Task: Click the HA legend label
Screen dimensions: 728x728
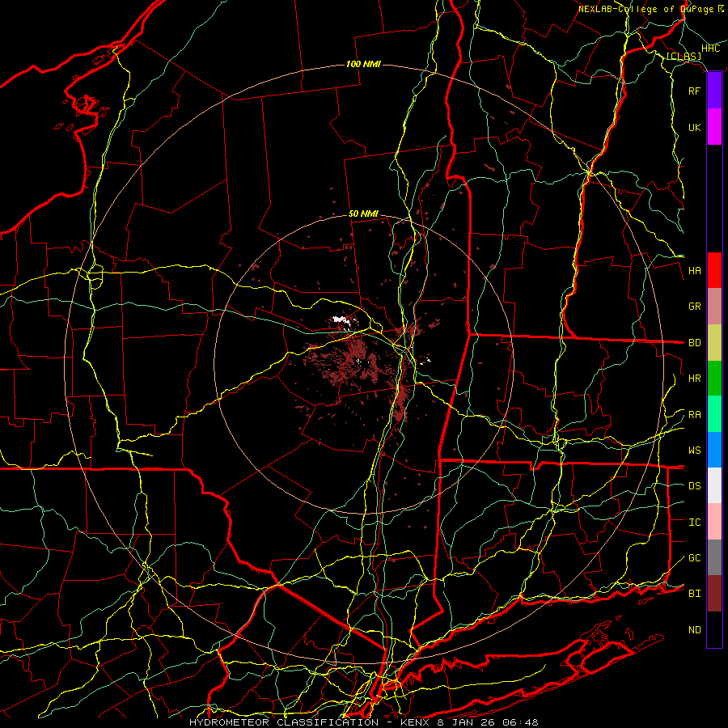Action: pyautogui.click(x=695, y=270)
